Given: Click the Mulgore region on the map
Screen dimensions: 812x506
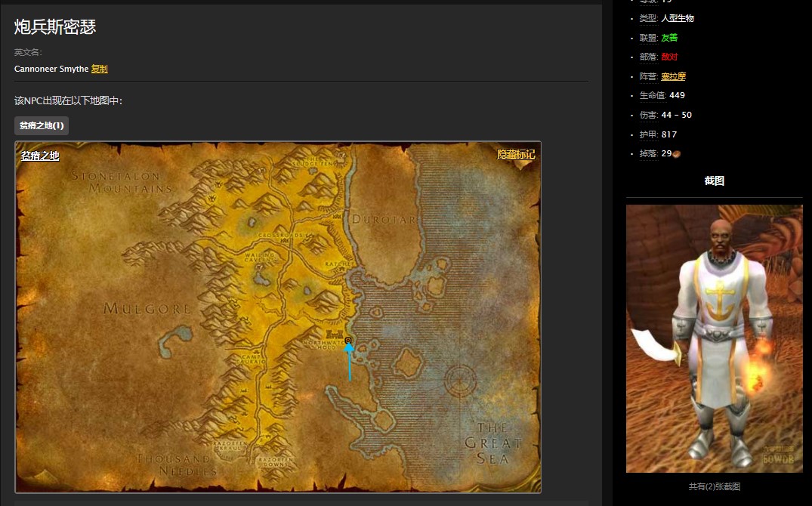Looking at the screenshot, I should (147, 308).
